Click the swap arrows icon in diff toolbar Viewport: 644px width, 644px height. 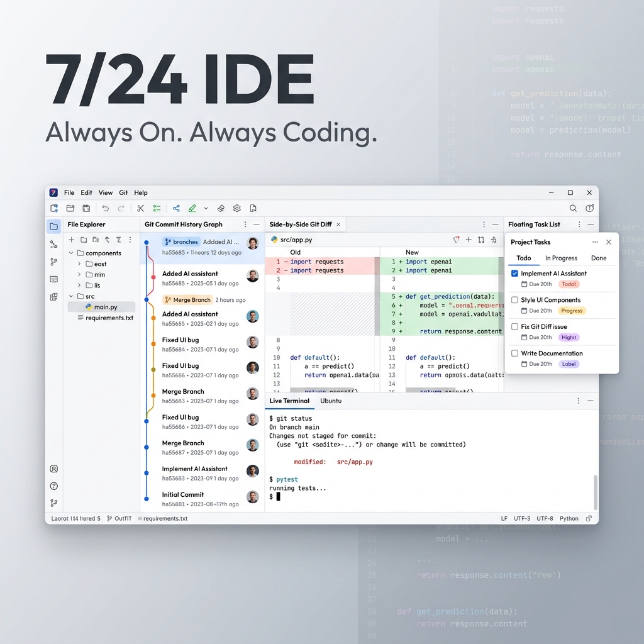(x=481, y=240)
